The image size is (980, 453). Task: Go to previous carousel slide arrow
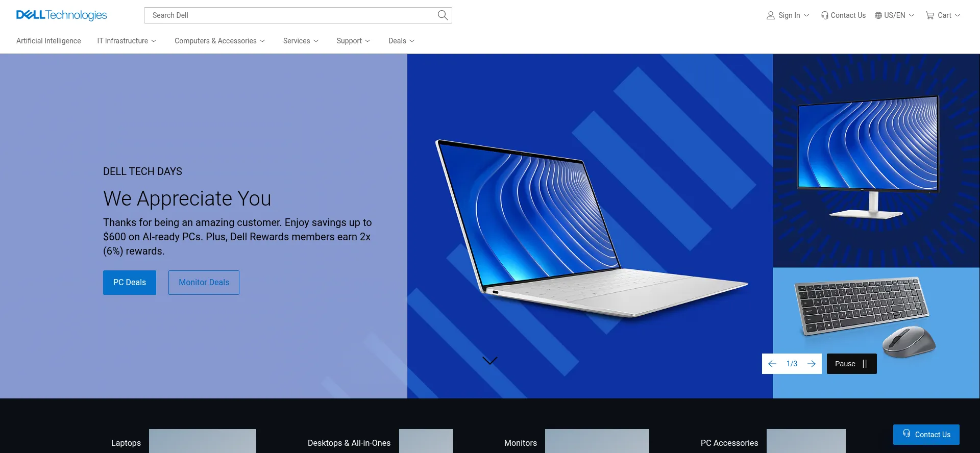click(772, 364)
